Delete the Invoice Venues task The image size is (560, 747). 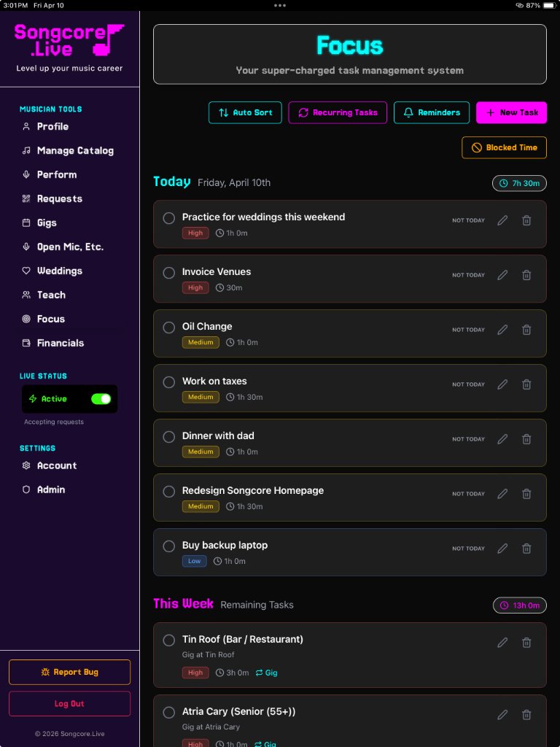click(x=526, y=275)
